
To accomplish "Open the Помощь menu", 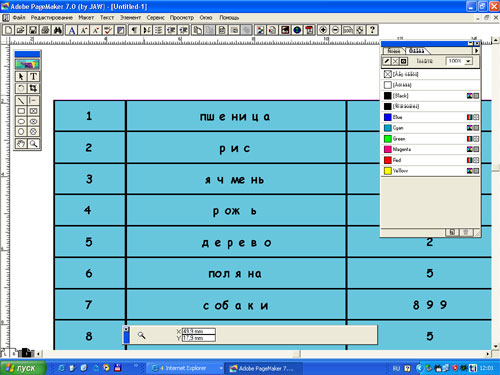I will click(229, 18).
